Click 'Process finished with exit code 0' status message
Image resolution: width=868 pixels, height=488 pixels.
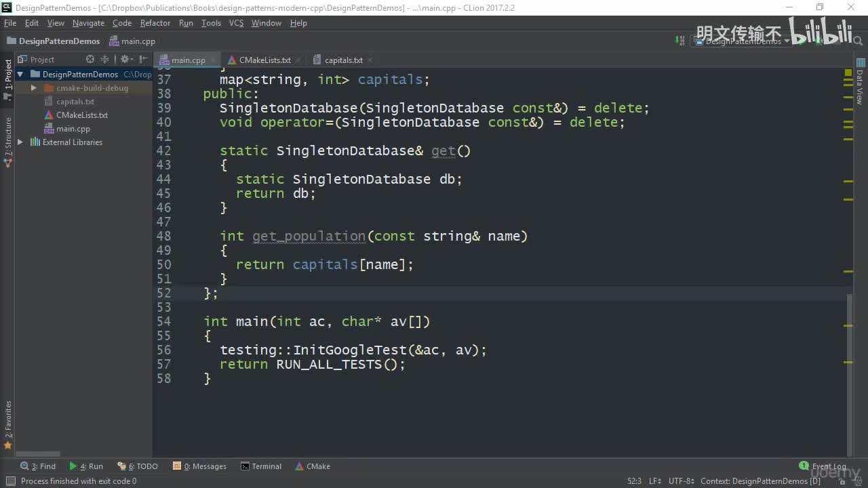tap(79, 481)
